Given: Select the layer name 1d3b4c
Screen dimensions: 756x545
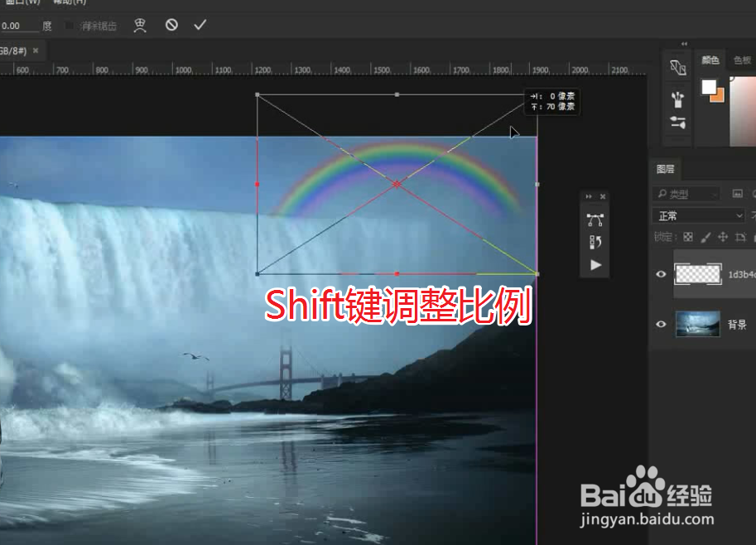Looking at the screenshot, I should pos(742,274).
